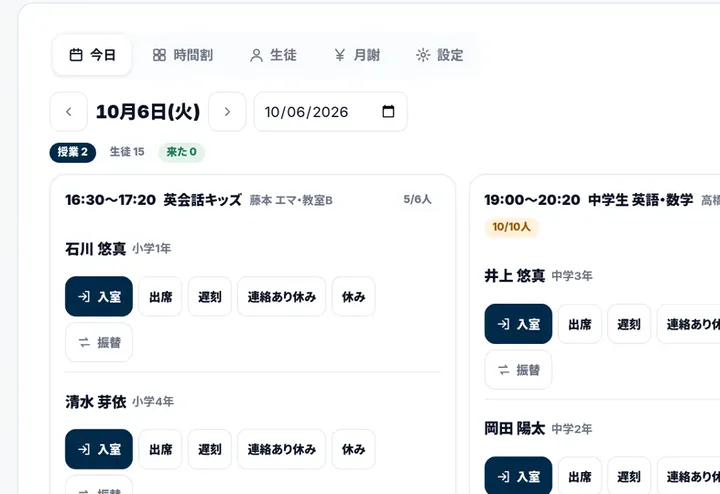Switch to the 時間割 tab
This screenshot has width=720, height=494.
click(182, 55)
